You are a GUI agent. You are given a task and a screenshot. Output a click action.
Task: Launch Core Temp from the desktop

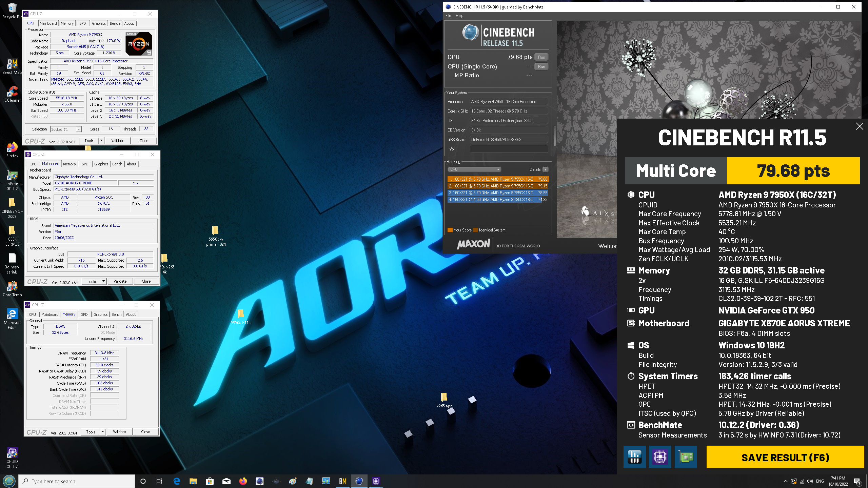(x=12, y=289)
